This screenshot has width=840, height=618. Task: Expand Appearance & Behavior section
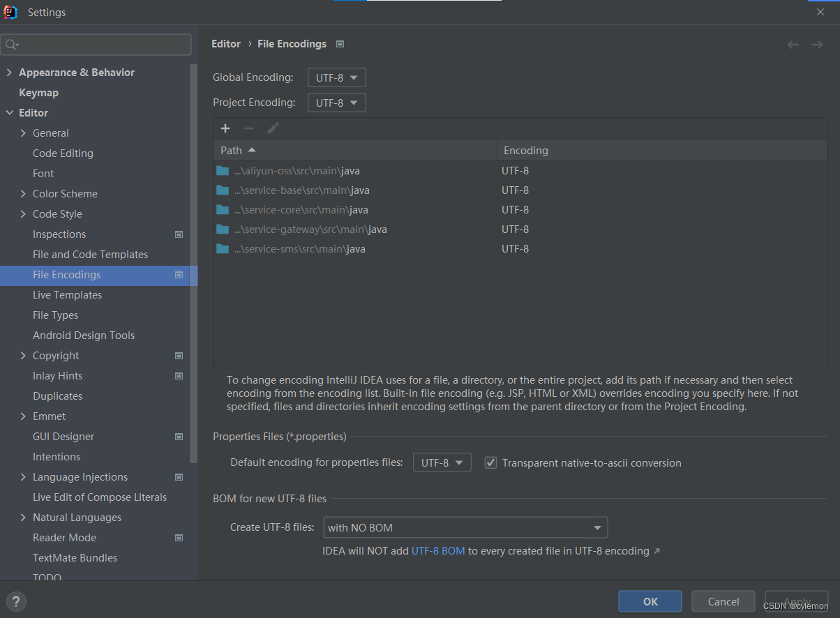click(9, 73)
